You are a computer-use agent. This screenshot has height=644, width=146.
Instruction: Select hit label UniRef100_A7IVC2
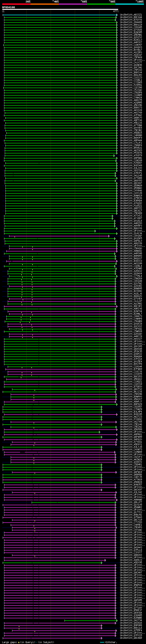[131, 216]
